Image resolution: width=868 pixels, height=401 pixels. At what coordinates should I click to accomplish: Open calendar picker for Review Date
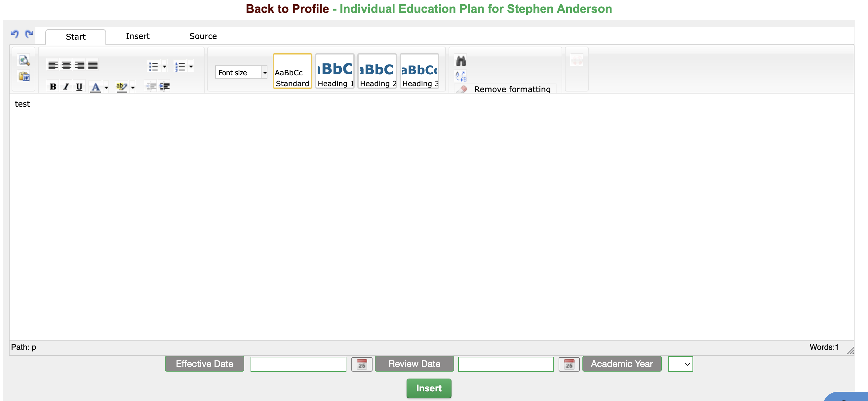click(x=569, y=364)
